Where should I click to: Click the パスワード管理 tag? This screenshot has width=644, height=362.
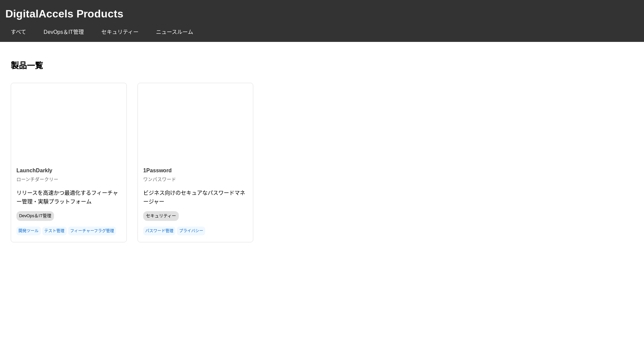pyautogui.click(x=159, y=231)
